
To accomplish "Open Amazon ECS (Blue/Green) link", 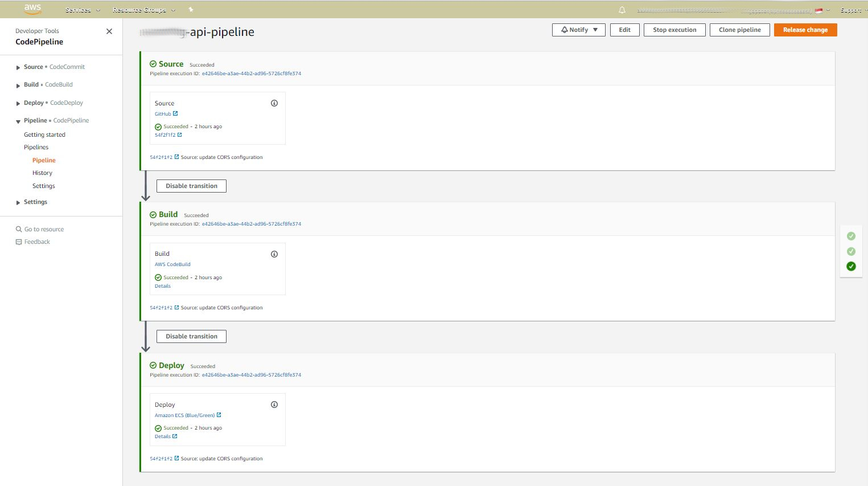I will click(x=184, y=415).
